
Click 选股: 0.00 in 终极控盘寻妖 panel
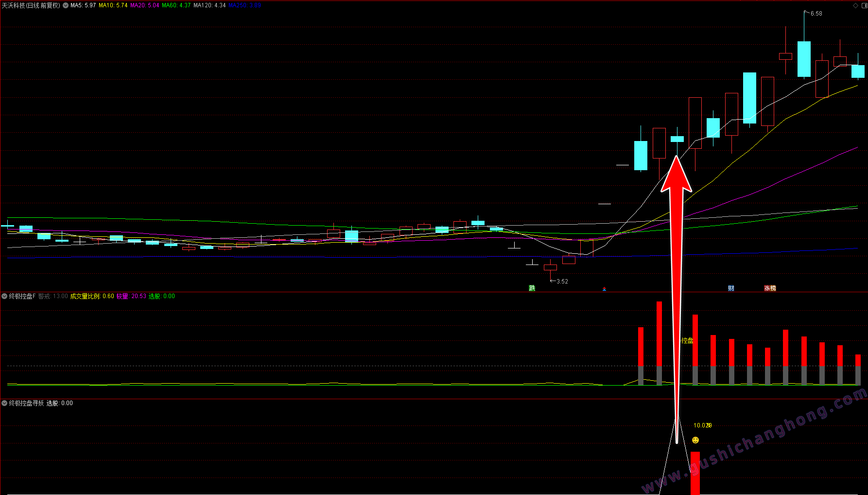[x=60, y=403]
